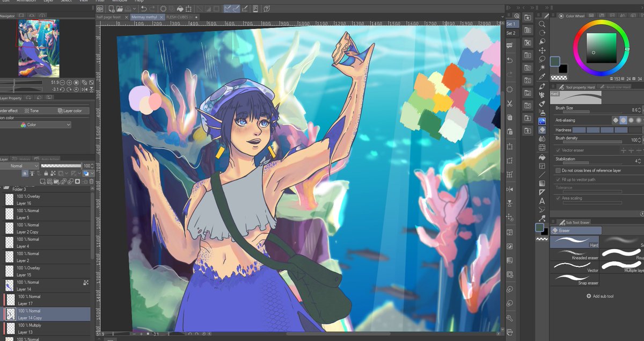
Task: Open the Help question mark icon
Action: (267, 9)
